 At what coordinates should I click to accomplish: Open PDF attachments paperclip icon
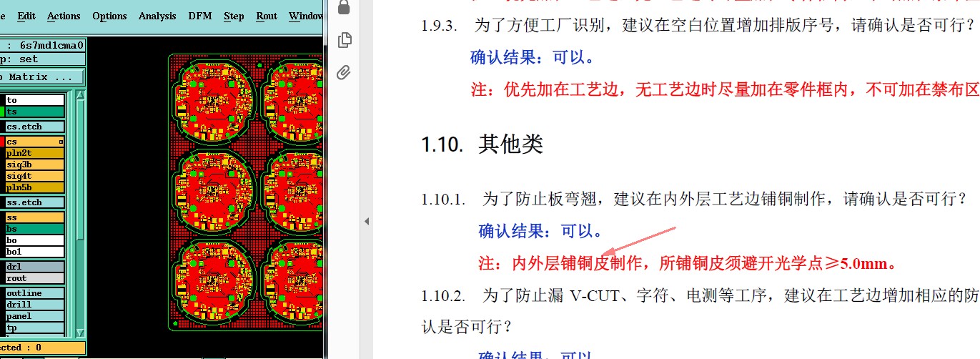tap(344, 72)
